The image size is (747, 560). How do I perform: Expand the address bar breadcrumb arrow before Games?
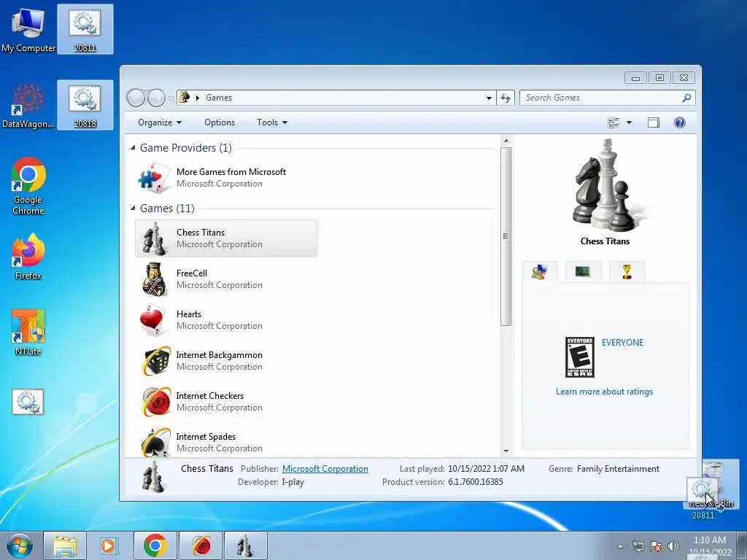coord(197,98)
